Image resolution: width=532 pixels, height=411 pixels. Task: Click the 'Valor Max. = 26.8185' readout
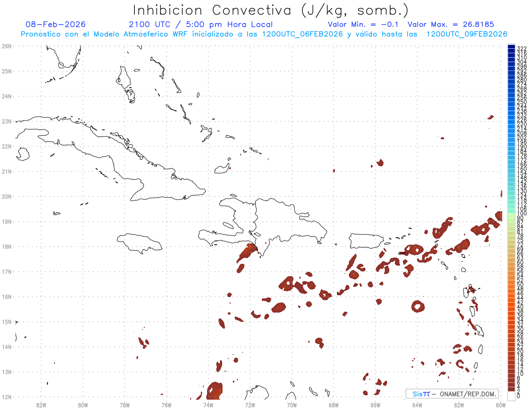pyautogui.click(x=450, y=24)
